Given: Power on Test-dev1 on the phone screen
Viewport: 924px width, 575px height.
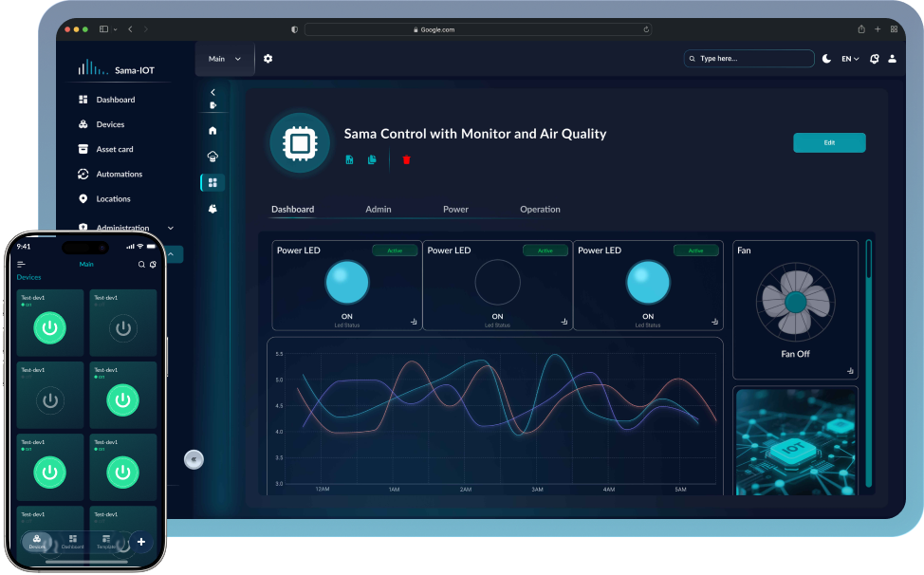Looking at the screenshot, I should pos(49,327).
